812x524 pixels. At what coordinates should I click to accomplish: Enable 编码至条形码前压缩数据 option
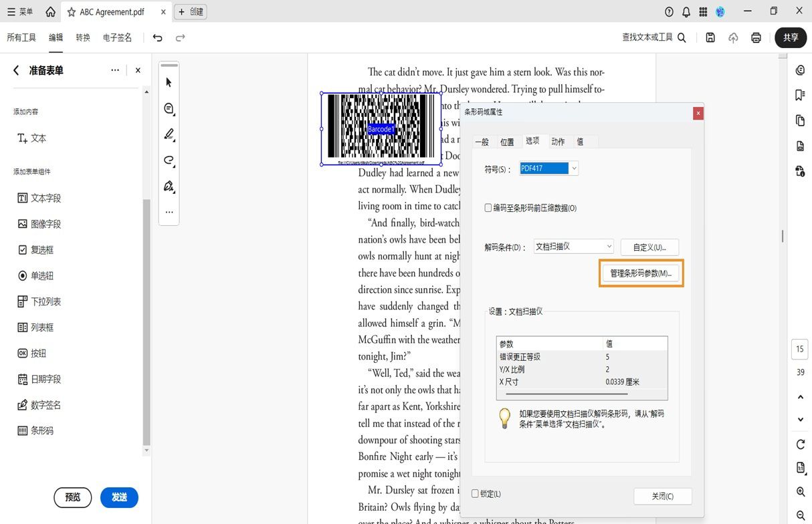[x=488, y=208]
